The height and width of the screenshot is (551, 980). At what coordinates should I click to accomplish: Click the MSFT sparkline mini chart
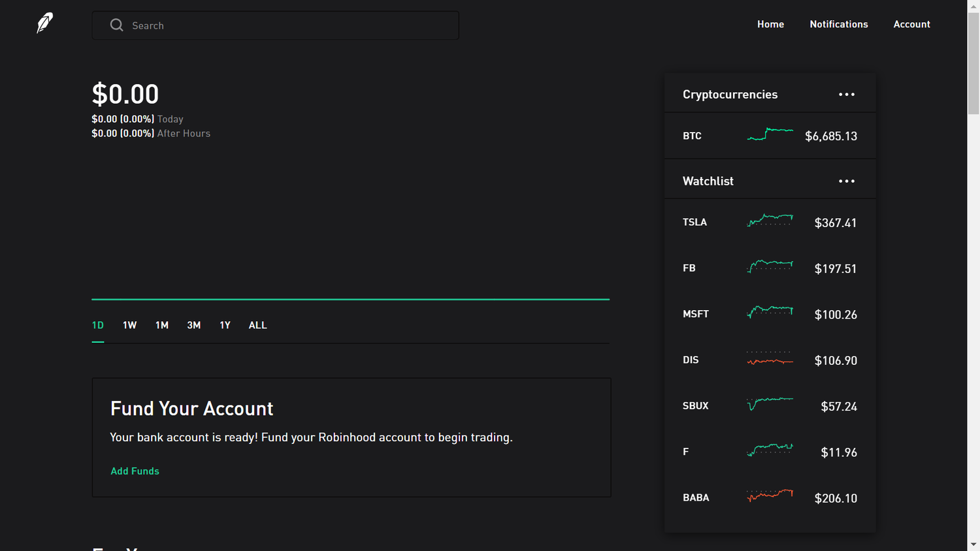(770, 311)
